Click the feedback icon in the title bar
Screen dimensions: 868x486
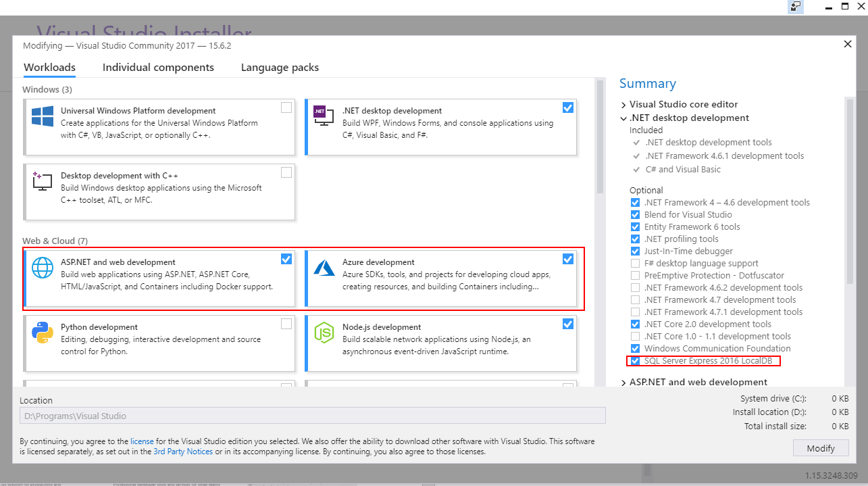click(796, 6)
